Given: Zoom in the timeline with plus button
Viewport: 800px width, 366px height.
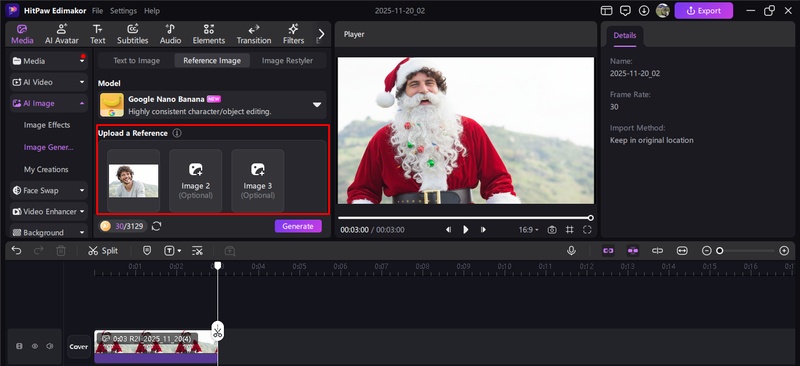Looking at the screenshot, I should (x=784, y=251).
